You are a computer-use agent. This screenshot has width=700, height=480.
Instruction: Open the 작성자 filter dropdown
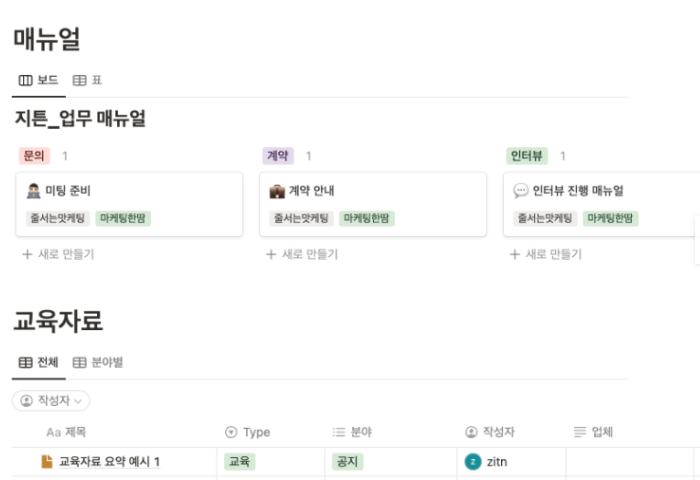point(51,401)
